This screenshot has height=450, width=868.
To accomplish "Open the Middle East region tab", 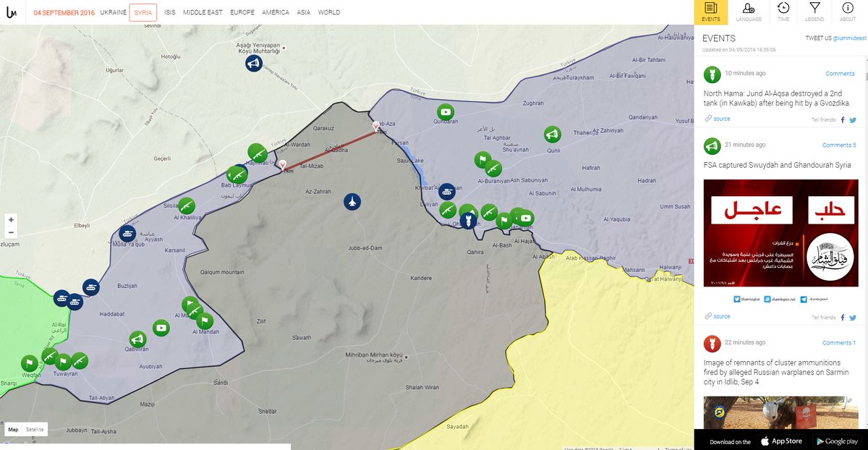I will pos(203,12).
